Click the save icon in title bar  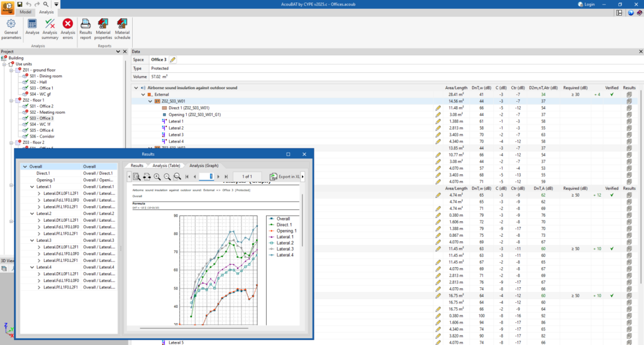[19, 4]
